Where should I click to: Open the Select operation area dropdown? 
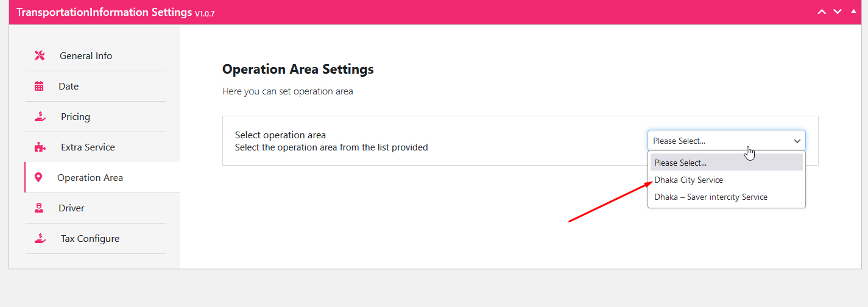(x=726, y=141)
